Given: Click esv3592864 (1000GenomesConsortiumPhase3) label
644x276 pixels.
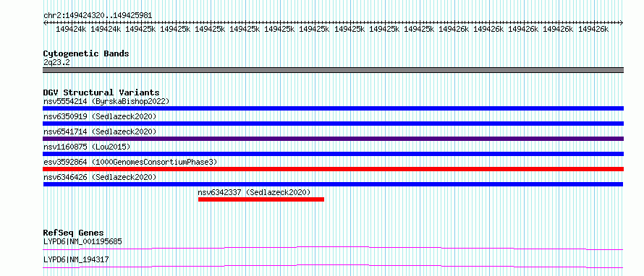Looking at the screenshot, I should [130, 162].
